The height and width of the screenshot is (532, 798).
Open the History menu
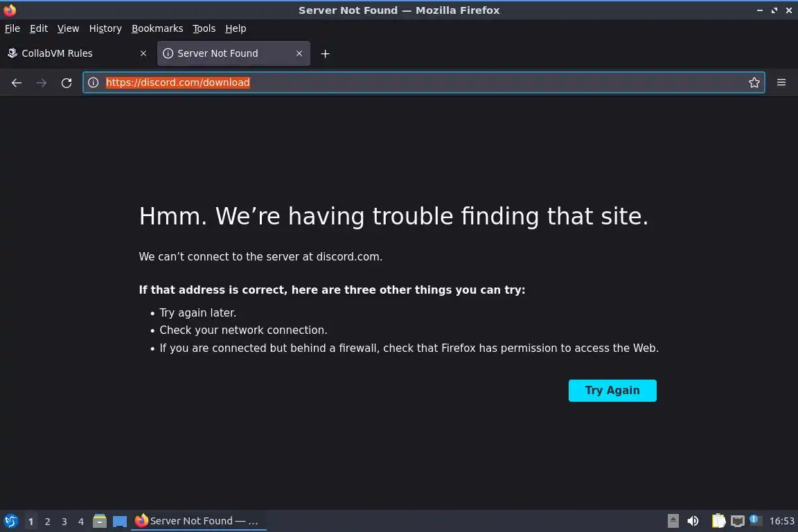click(x=105, y=28)
